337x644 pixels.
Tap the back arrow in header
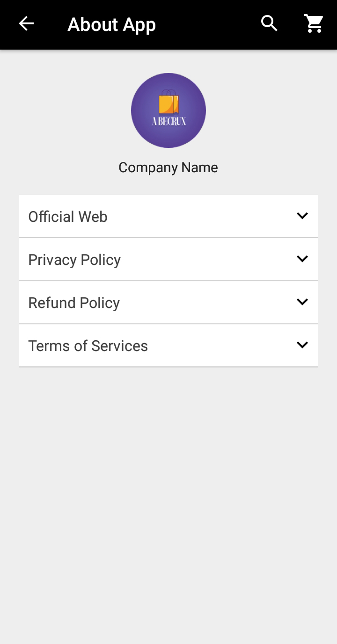point(26,24)
